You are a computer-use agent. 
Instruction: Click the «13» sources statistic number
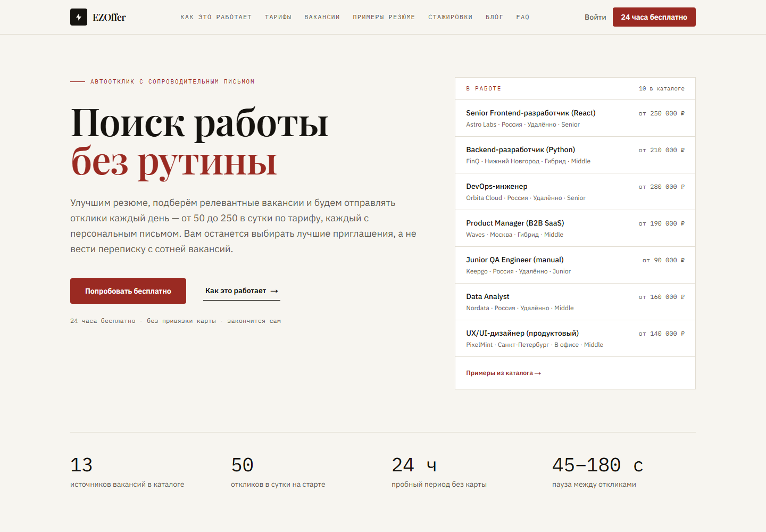(x=81, y=465)
